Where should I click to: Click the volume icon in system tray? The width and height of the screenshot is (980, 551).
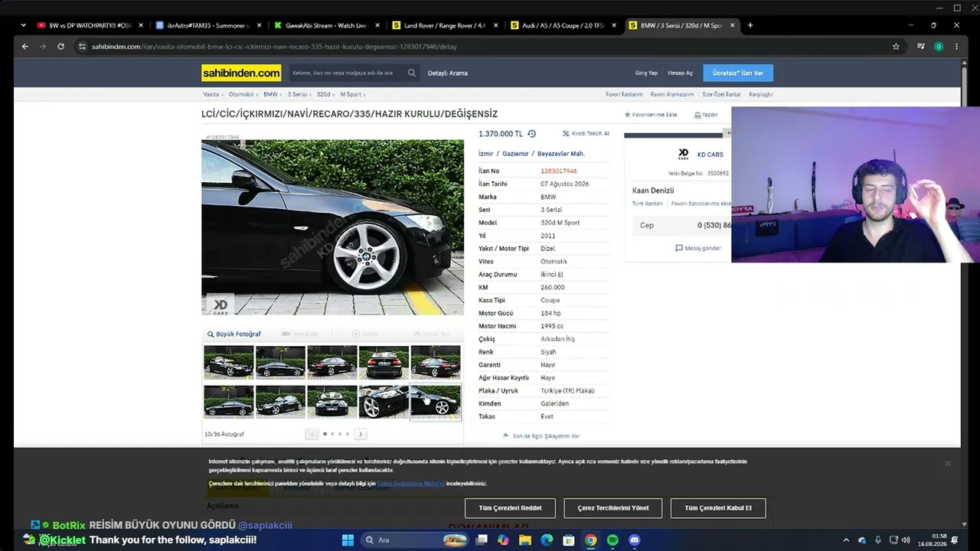point(906,540)
